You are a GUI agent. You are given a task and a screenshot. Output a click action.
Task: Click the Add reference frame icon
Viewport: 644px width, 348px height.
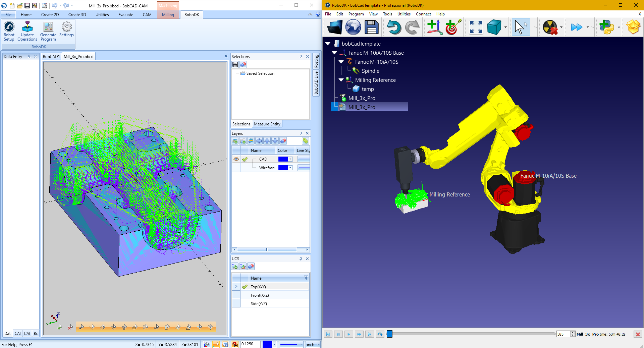(435, 27)
